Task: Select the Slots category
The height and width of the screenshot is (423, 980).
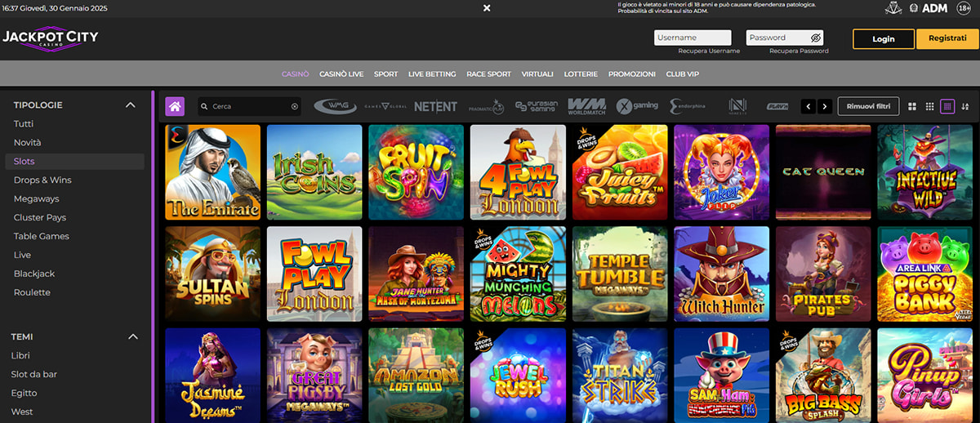Action: [x=75, y=161]
